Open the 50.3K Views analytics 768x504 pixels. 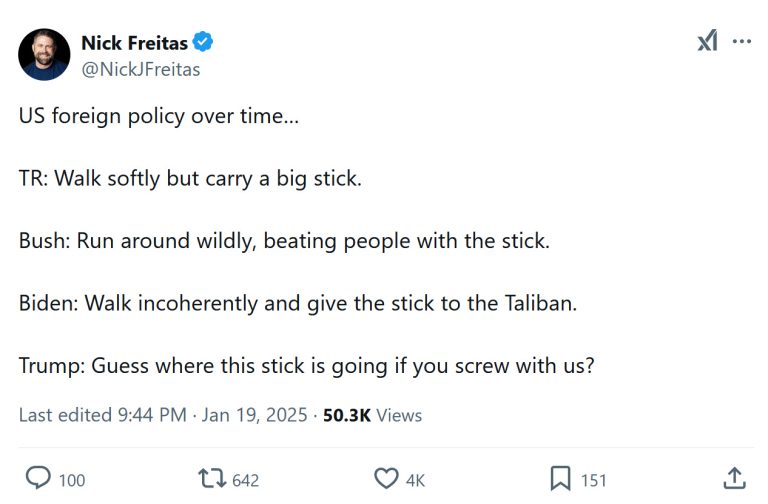[372, 415]
